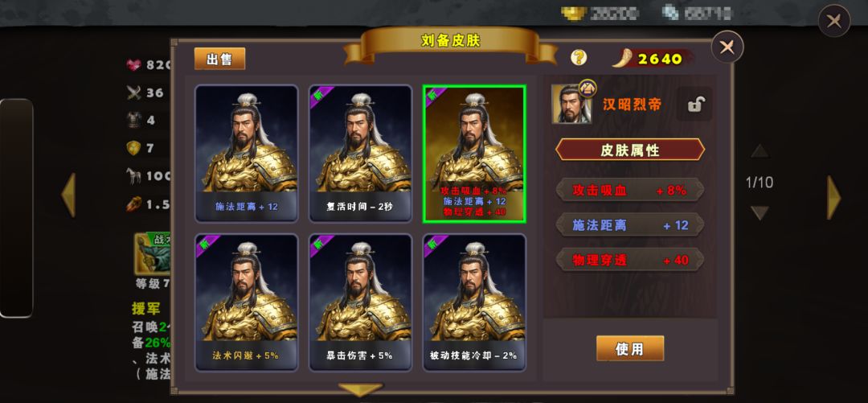The image size is (868, 403).
Task: Toggle the padlock icon beside 汉昭烈帝
Action: [x=695, y=105]
